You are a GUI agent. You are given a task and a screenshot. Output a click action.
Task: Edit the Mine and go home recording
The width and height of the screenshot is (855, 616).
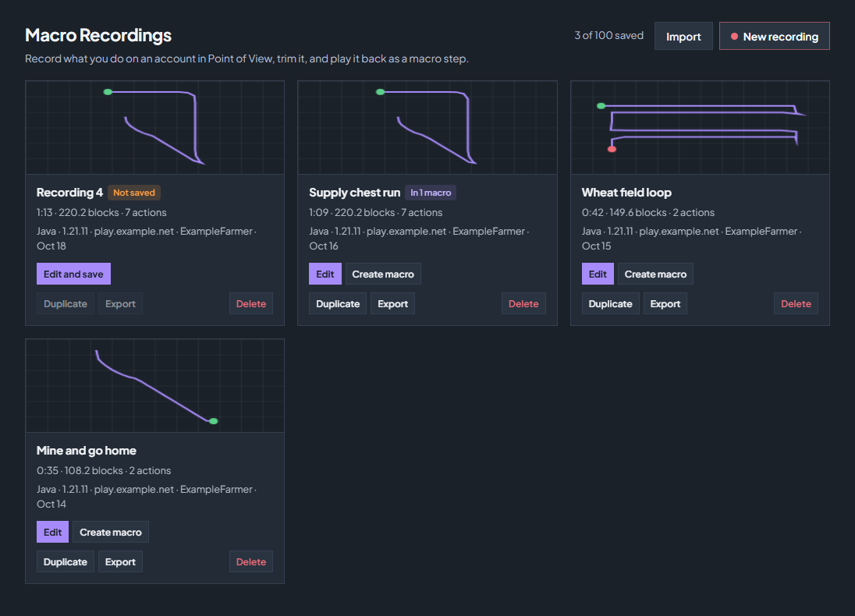click(52, 532)
